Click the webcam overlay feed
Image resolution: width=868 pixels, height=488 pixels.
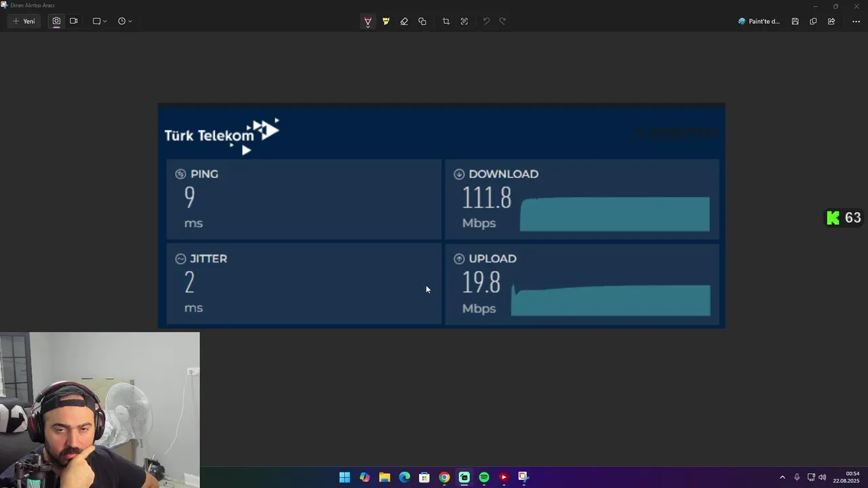100,409
